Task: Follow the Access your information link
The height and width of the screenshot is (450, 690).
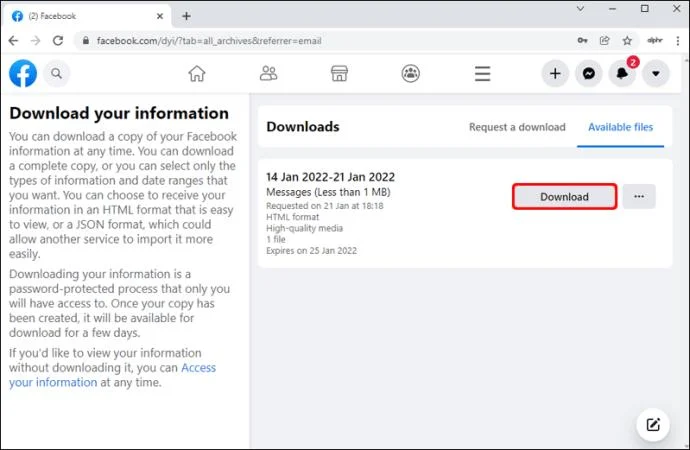Action: [x=112, y=375]
